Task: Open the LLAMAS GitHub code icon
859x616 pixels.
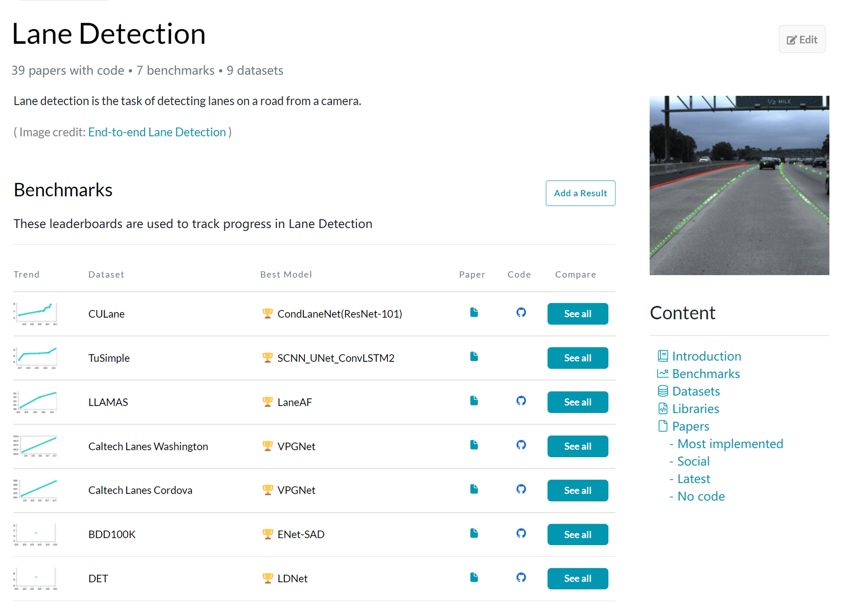Action: click(x=521, y=401)
